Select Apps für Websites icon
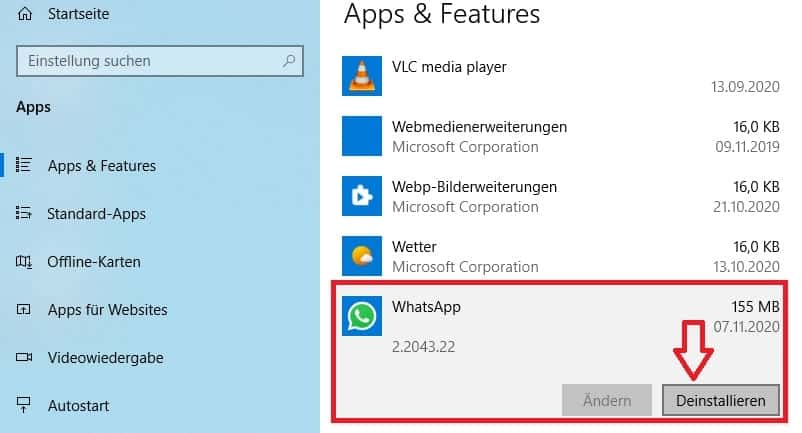 click(x=24, y=309)
